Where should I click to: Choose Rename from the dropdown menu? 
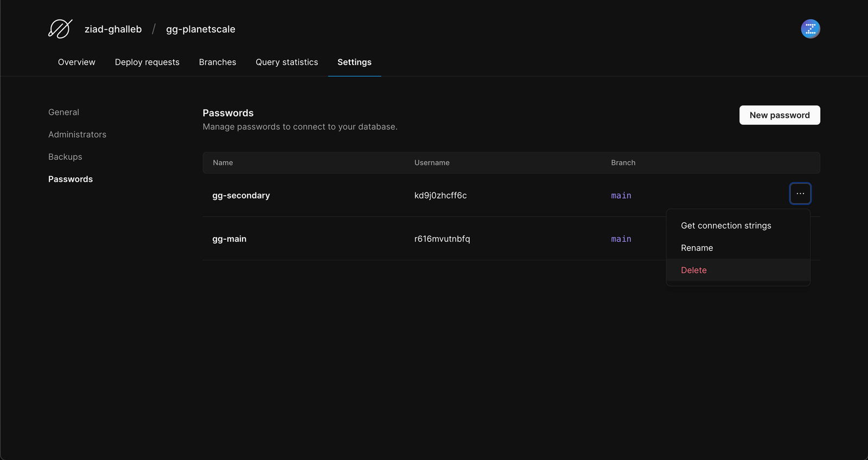pyautogui.click(x=738, y=248)
